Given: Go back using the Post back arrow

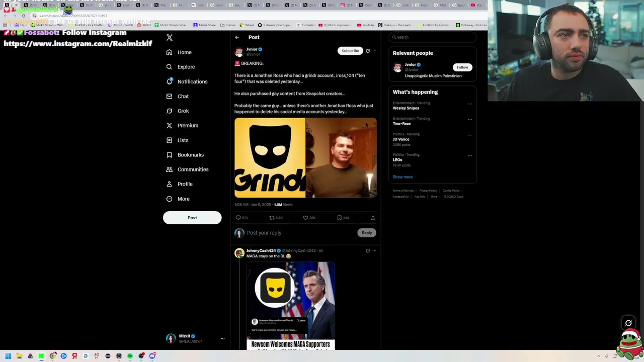Looking at the screenshot, I should pos(237,37).
